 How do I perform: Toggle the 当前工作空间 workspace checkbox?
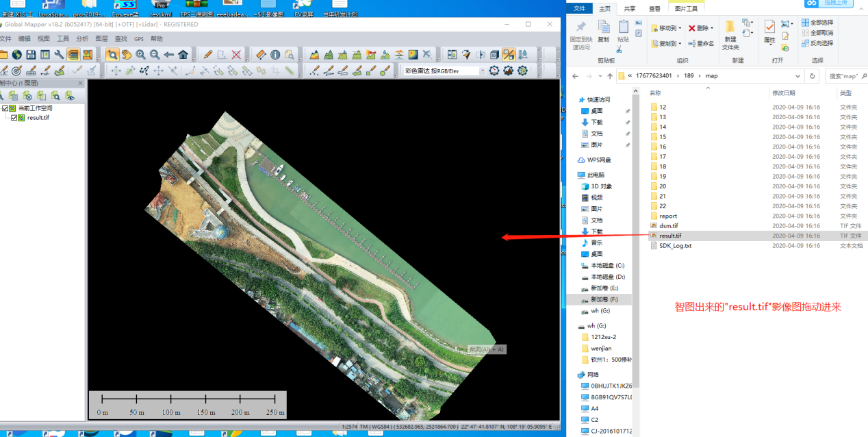pos(5,108)
